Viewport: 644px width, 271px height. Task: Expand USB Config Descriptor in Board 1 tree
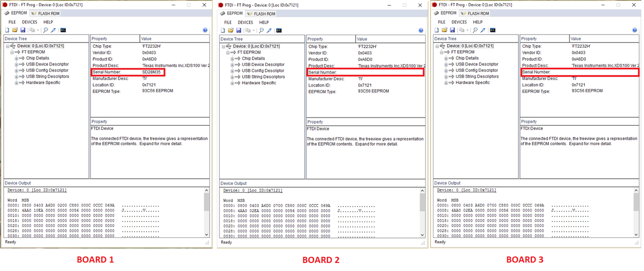pos(16,71)
